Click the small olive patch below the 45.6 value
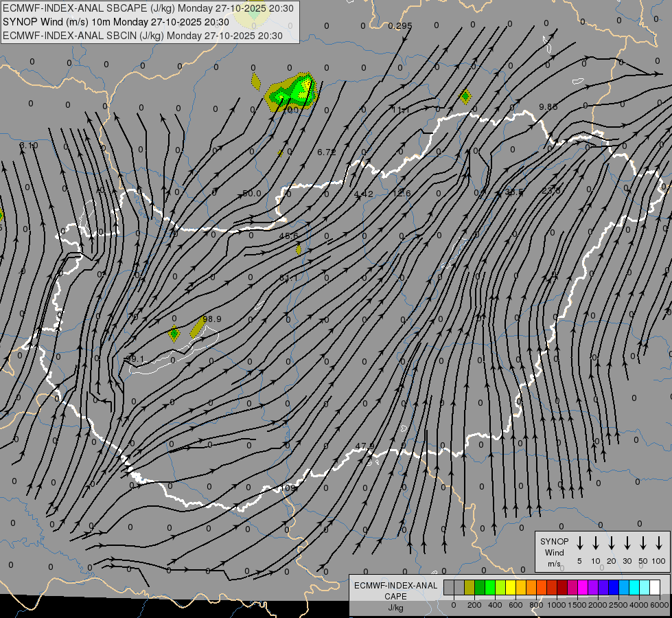The width and height of the screenshot is (672, 618). [299, 249]
